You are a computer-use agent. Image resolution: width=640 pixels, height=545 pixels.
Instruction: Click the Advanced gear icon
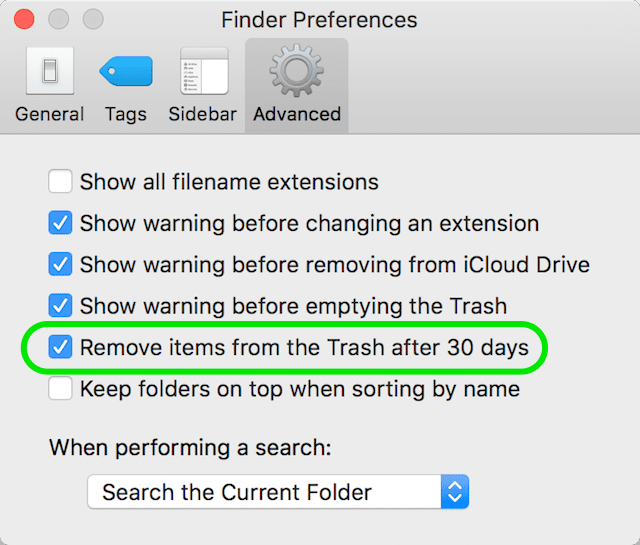click(297, 72)
